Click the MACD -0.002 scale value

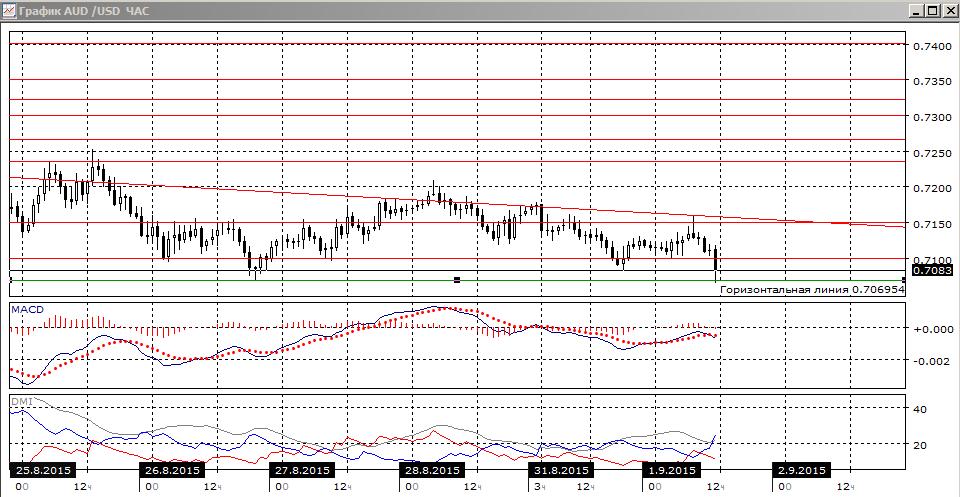click(x=932, y=361)
